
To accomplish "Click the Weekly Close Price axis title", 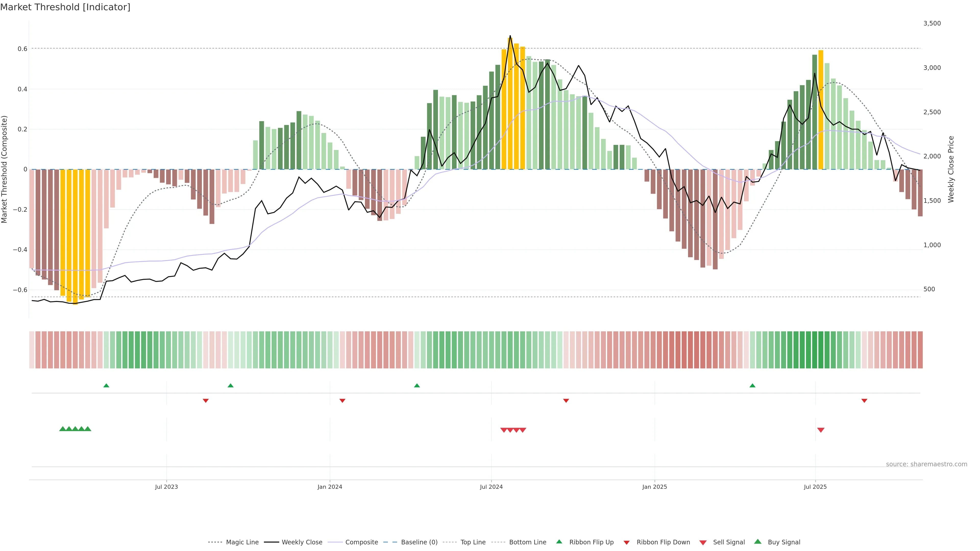I will (951, 169).
